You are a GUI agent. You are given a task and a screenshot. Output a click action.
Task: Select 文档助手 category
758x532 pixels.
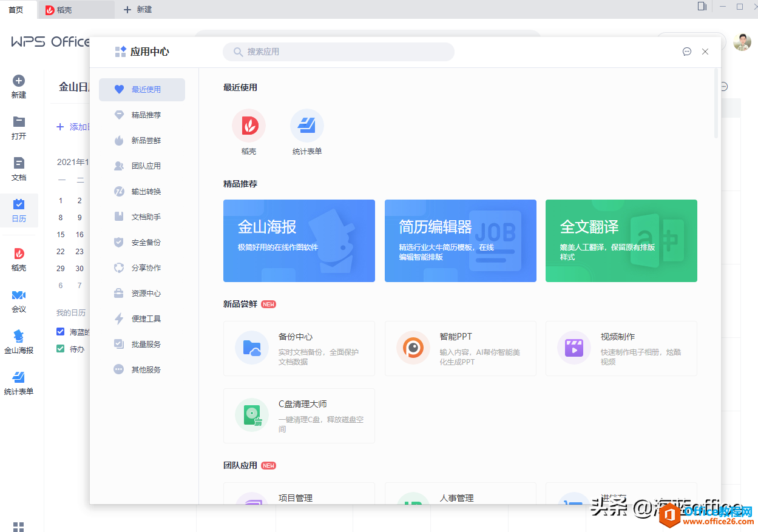[x=142, y=217]
